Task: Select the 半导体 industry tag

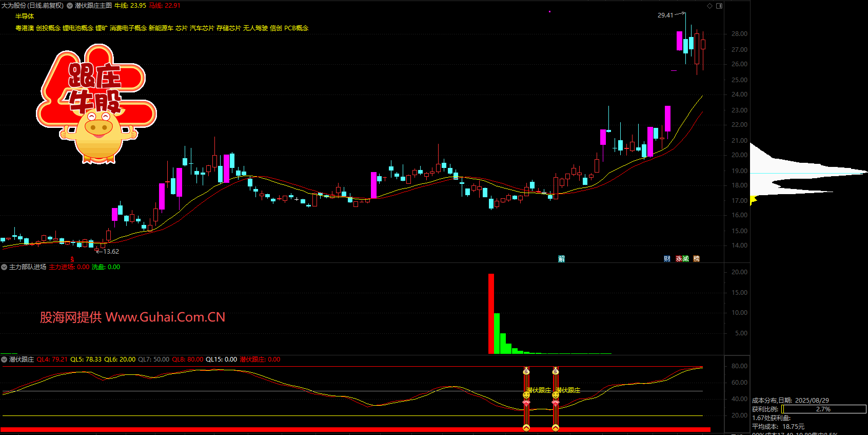Action: click(25, 16)
